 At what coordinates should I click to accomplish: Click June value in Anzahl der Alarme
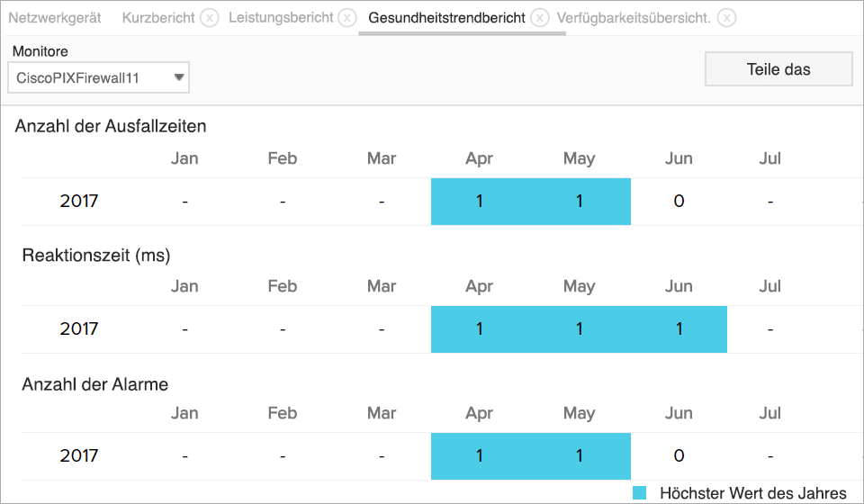coord(679,456)
